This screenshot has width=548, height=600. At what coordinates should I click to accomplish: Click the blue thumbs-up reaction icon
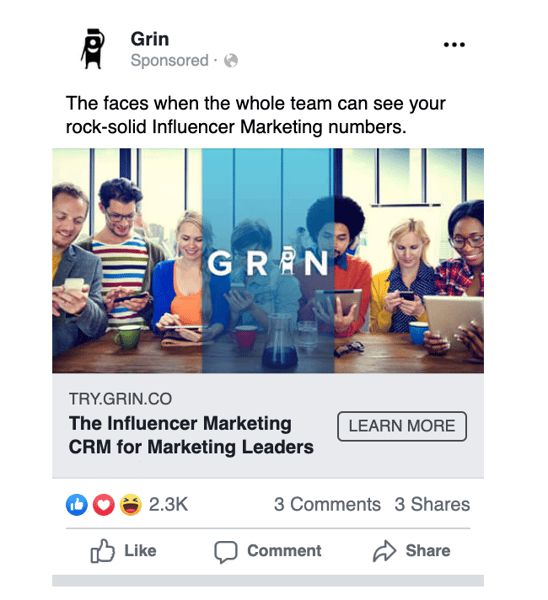[77, 505]
